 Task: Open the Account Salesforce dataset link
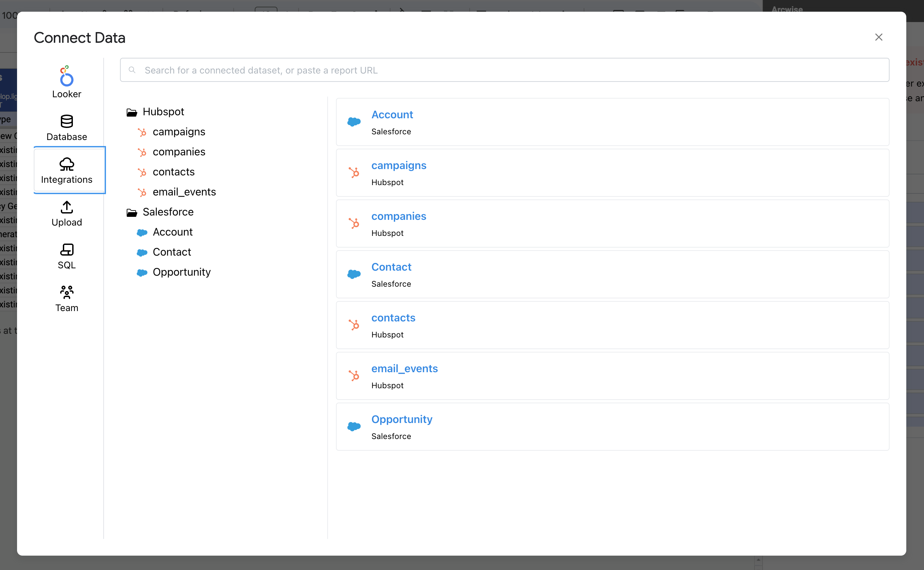tap(392, 115)
